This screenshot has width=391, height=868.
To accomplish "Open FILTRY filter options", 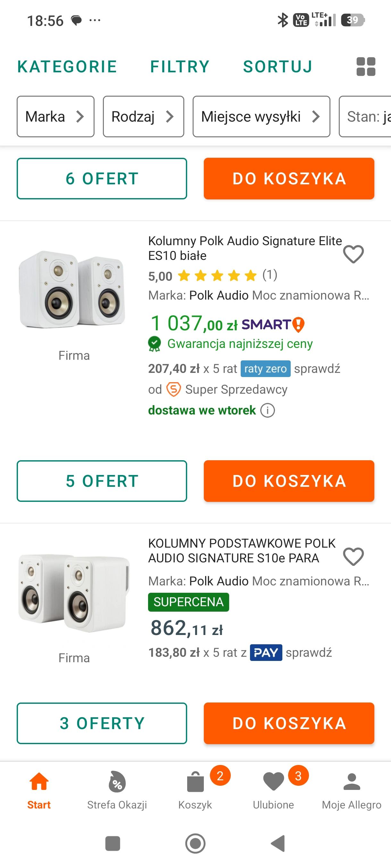I will click(180, 67).
